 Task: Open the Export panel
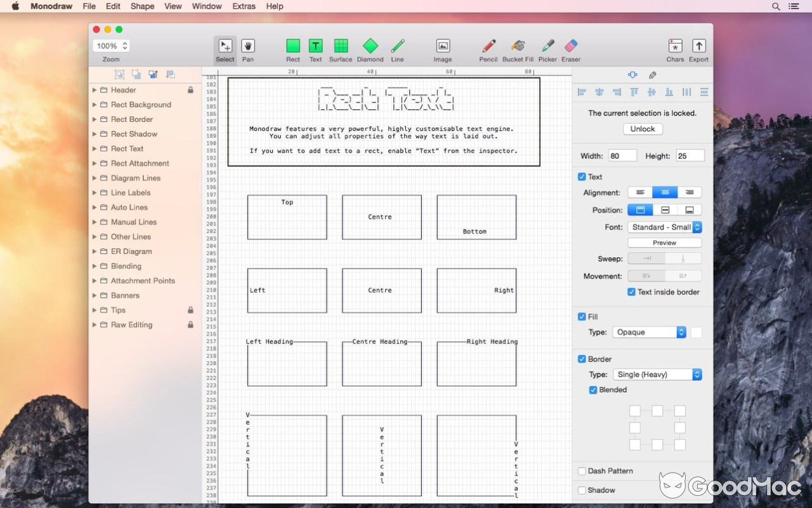coord(698,48)
